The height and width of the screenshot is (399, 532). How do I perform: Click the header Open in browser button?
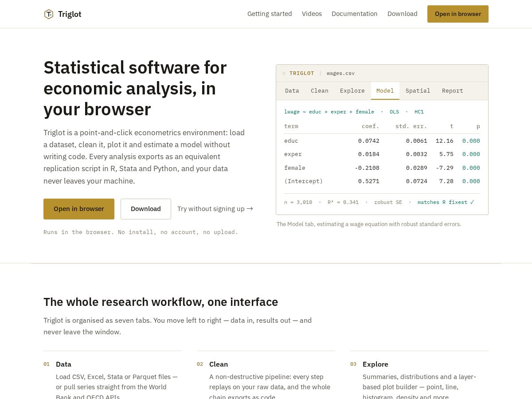(458, 14)
